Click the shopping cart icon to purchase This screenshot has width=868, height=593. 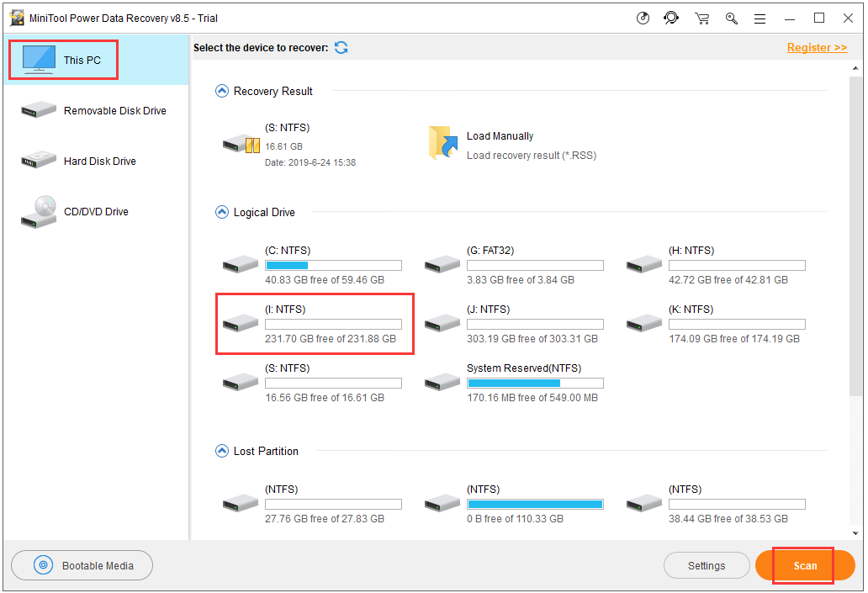tap(701, 18)
